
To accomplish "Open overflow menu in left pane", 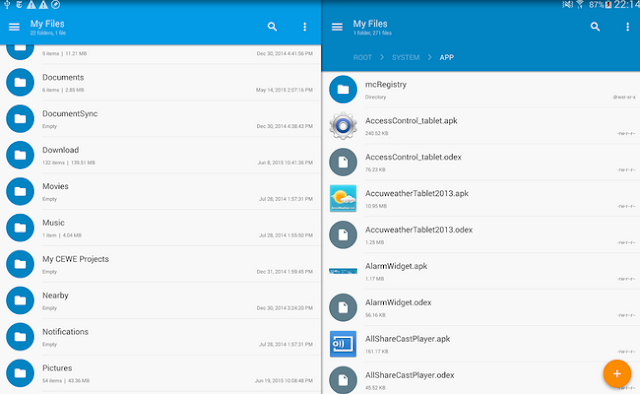I will coord(304,27).
